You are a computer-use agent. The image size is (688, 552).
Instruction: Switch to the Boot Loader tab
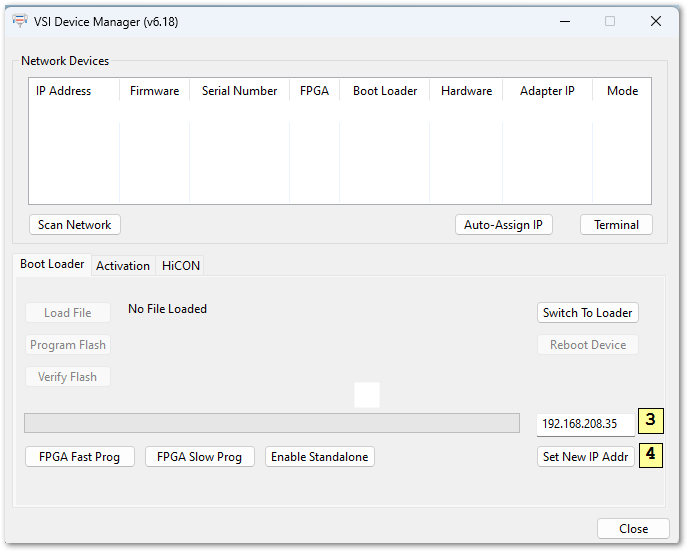point(52,264)
